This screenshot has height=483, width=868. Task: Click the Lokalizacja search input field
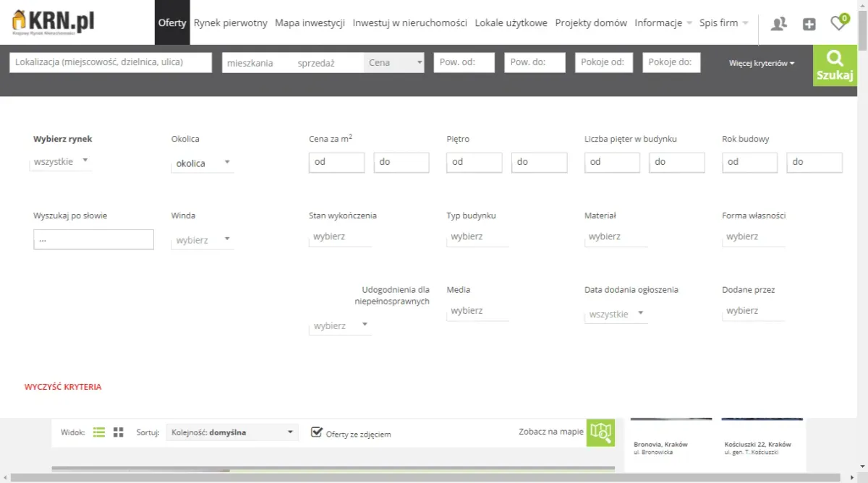111,62
